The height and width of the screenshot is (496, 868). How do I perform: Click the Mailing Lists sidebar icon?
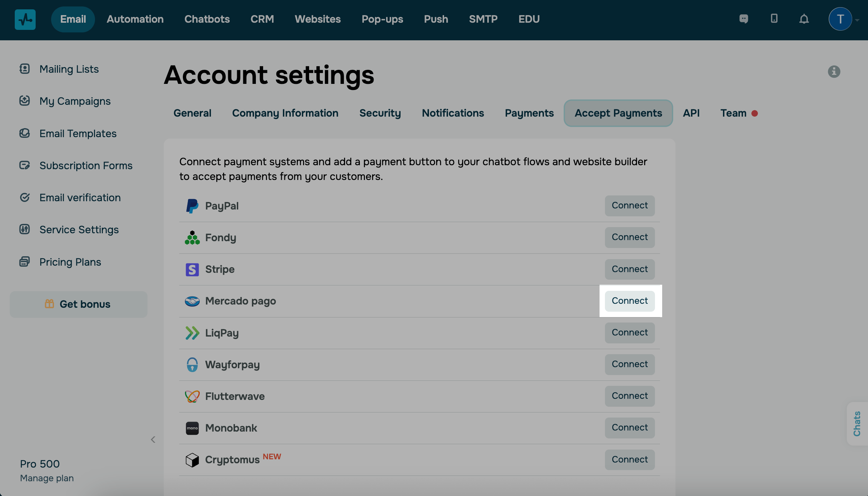[24, 69]
